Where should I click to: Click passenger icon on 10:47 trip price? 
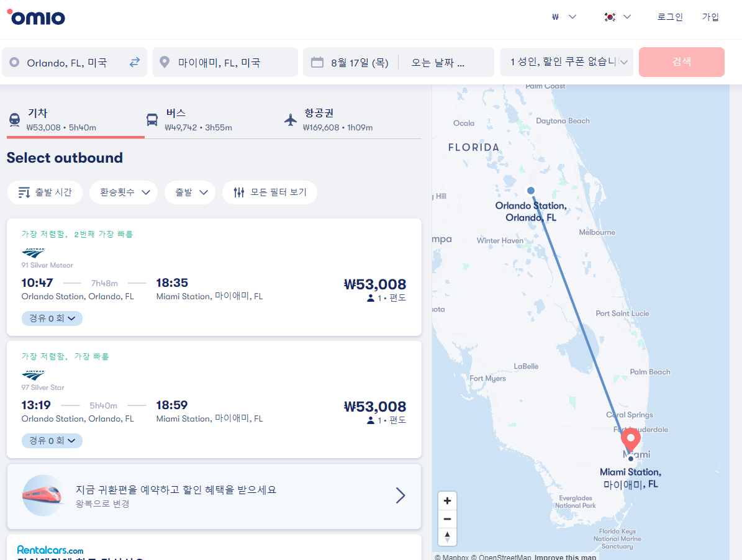pyautogui.click(x=371, y=298)
